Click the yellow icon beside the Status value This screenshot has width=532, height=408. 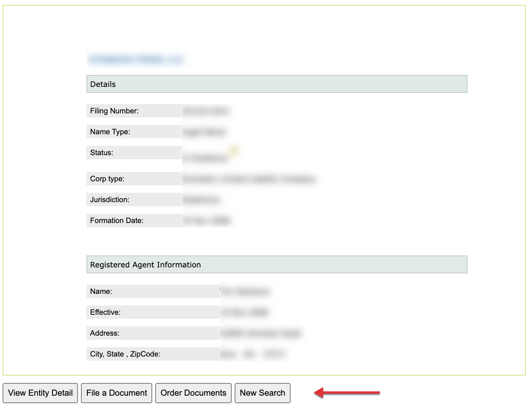point(234,150)
